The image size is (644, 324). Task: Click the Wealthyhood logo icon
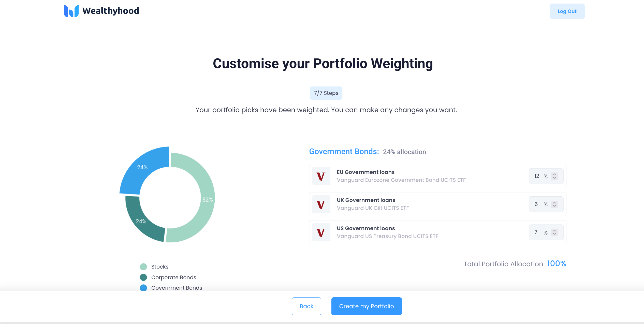(x=71, y=11)
